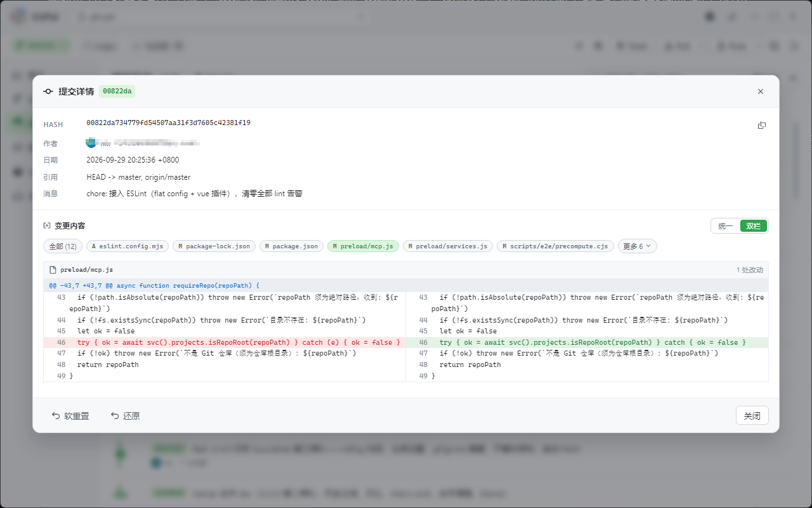Click the @@ -43,7 +43,7 @@ hunk header
The height and width of the screenshot is (508, 812).
406,286
